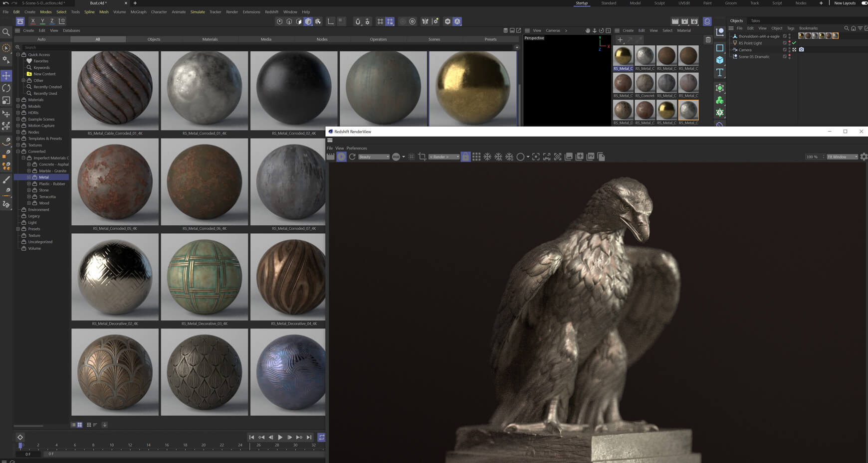Viewport: 868px width, 463px height.
Task: Click the cube primitive icon
Action: click(x=719, y=60)
